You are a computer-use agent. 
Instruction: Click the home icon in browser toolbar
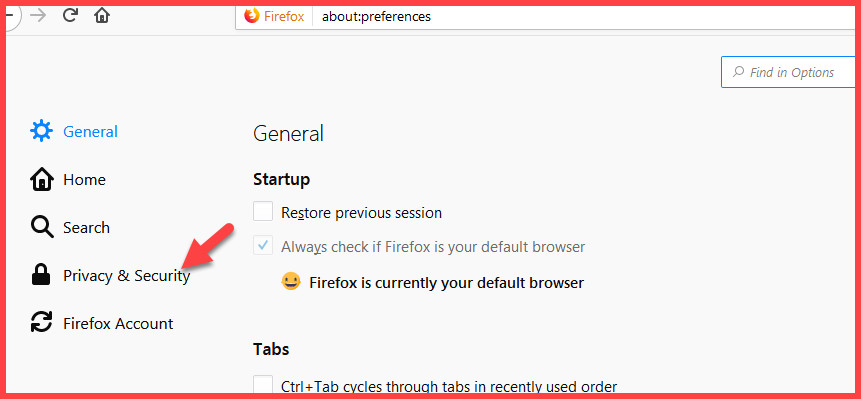click(x=102, y=15)
